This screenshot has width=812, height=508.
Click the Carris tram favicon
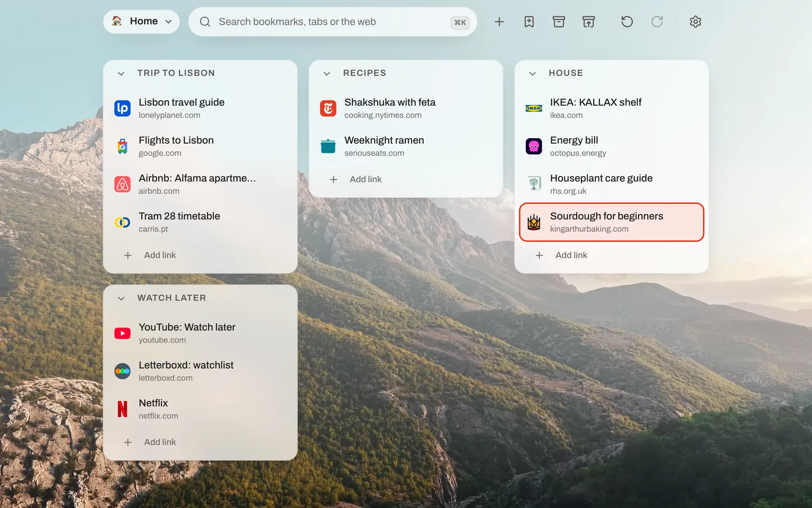[122, 222]
